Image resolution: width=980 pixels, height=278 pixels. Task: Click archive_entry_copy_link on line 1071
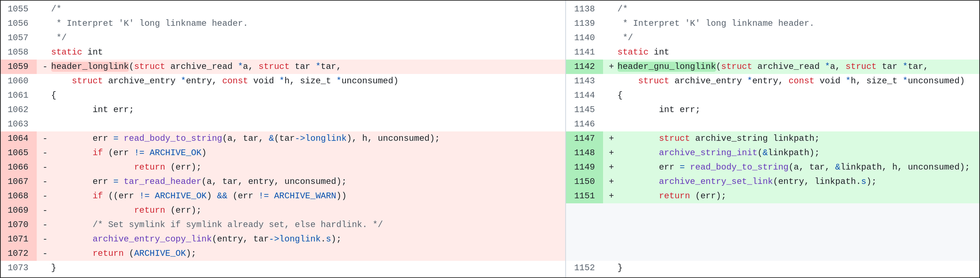(152, 239)
